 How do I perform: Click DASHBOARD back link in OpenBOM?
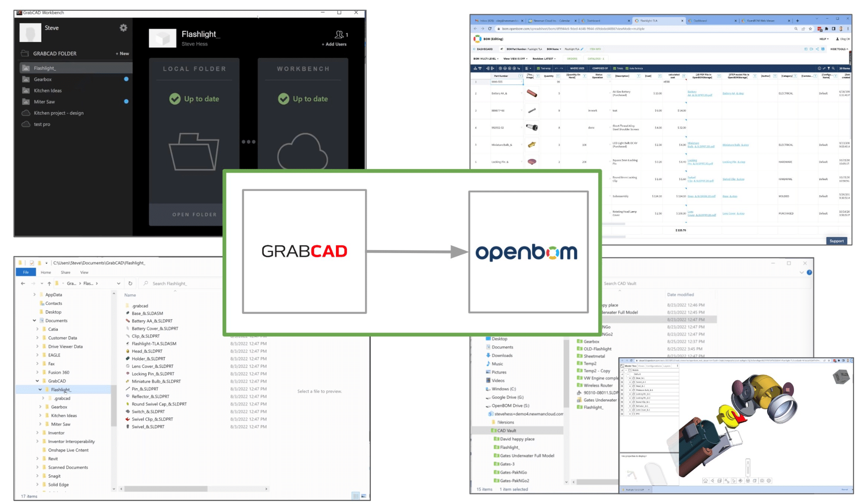coord(483,49)
